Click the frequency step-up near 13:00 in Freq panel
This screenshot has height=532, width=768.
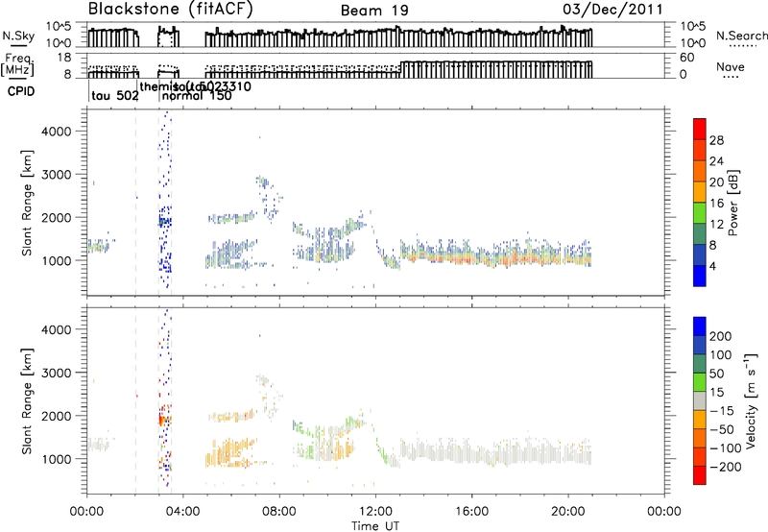[400, 67]
